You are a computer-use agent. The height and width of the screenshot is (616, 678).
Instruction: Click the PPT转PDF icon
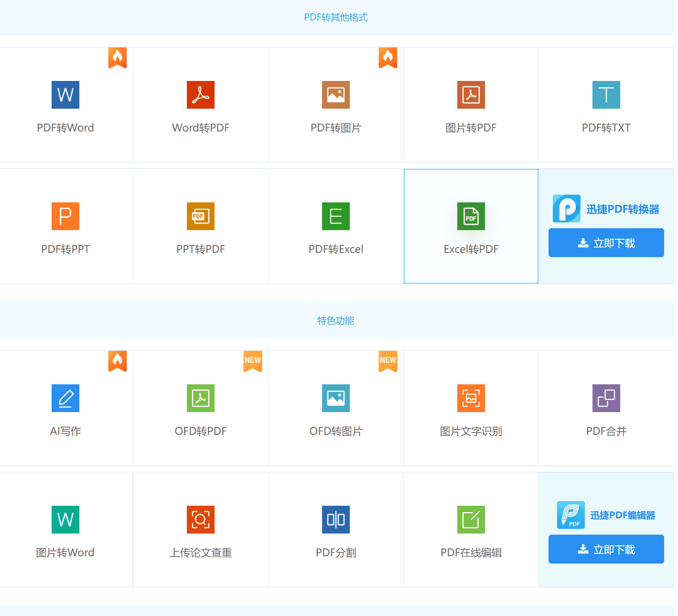pos(201,216)
